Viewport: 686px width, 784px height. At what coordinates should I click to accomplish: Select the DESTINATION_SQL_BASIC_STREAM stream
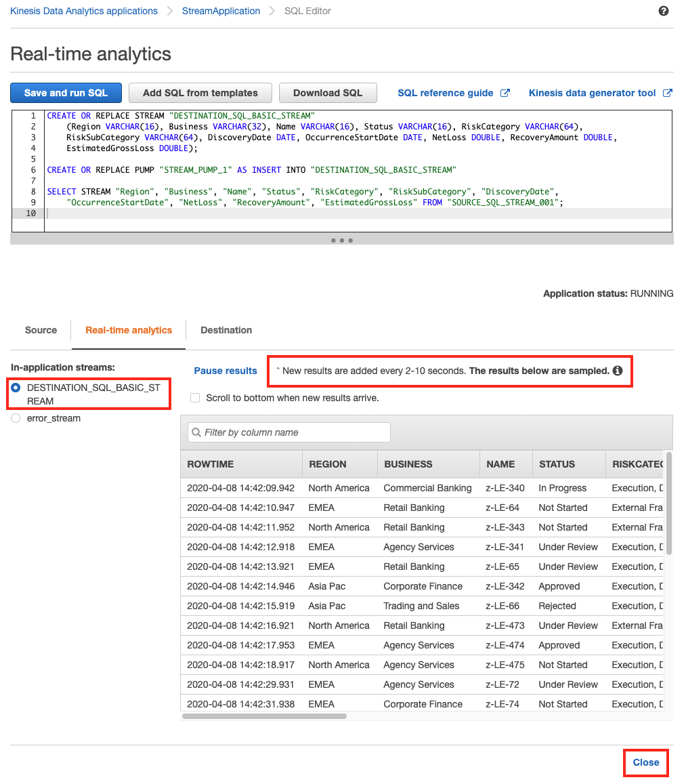coord(15,387)
